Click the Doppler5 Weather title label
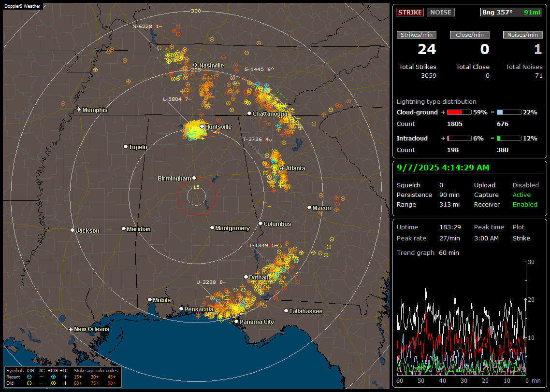 (x=22, y=6)
